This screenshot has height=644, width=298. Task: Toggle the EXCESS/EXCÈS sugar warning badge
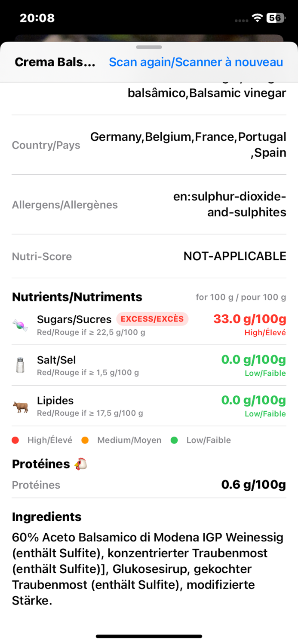(x=152, y=319)
